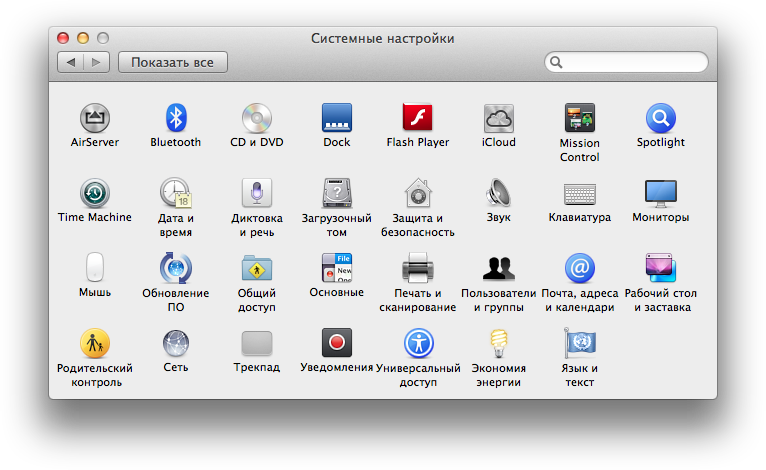Image resolution: width=766 pixels, height=470 pixels.
Task: Open Уведомления notifications pane
Action: tap(337, 342)
